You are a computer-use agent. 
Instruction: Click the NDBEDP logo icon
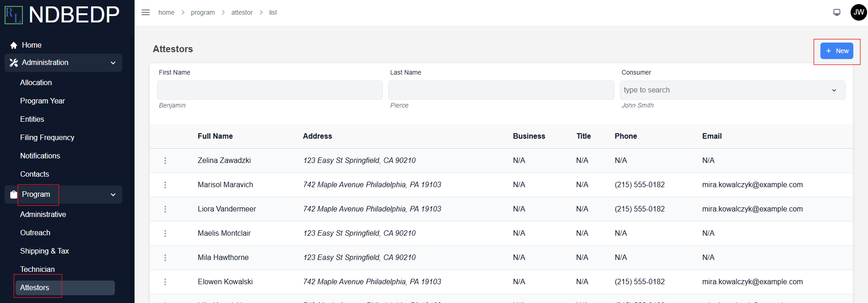click(13, 15)
